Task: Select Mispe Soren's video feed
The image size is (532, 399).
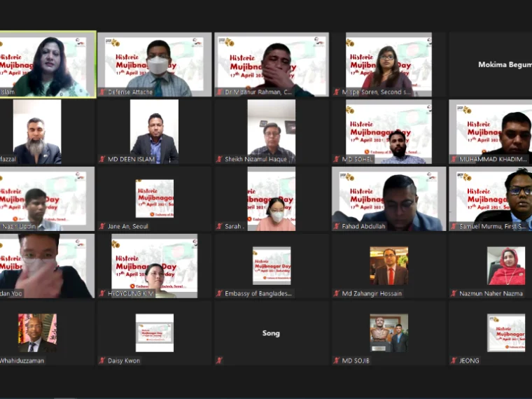Action: tap(388, 64)
